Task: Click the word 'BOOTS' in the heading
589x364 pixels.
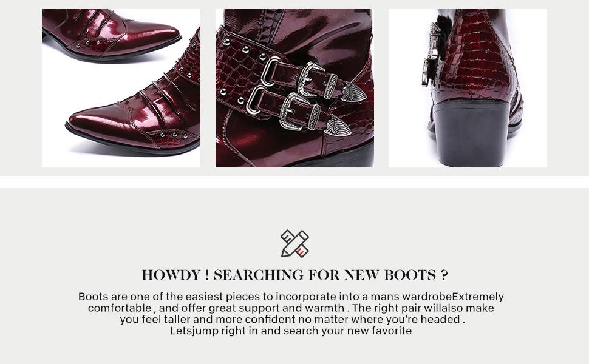Action: click(410, 275)
